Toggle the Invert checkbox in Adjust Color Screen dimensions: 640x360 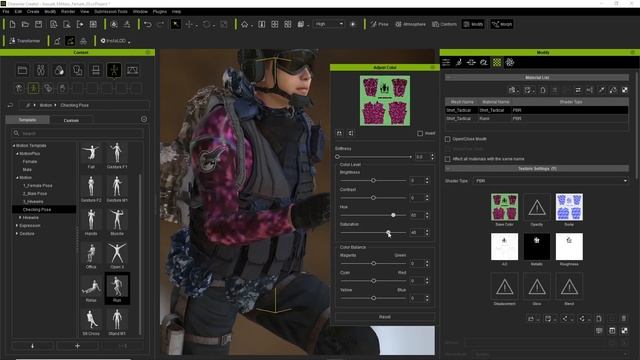point(420,133)
